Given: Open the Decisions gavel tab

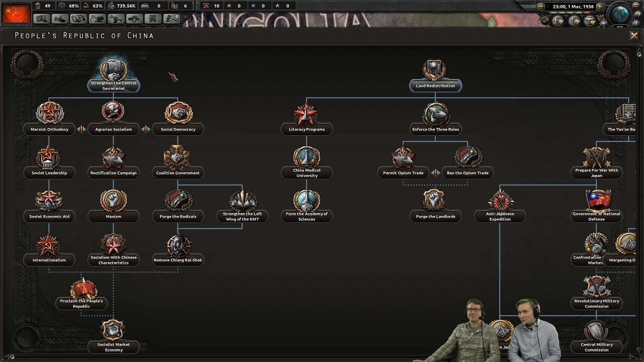Looking at the screenshot, I should tap(171, 19).
